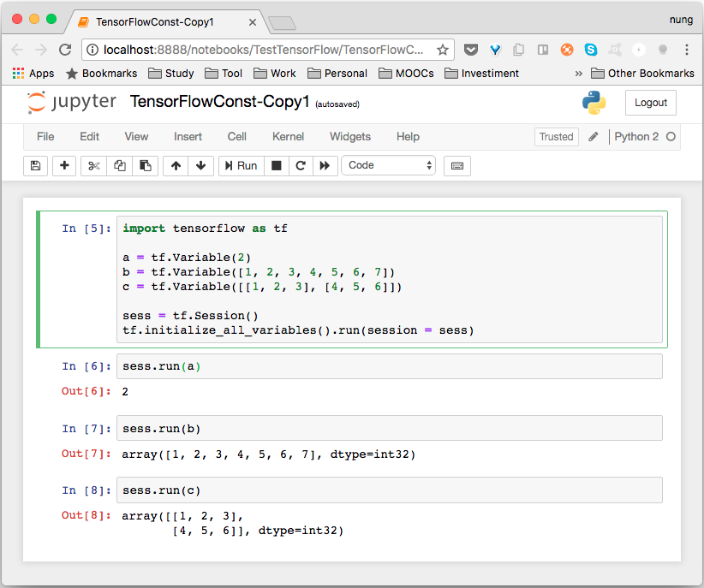Open the Pocket extension icon

click(x=471, y=50)
